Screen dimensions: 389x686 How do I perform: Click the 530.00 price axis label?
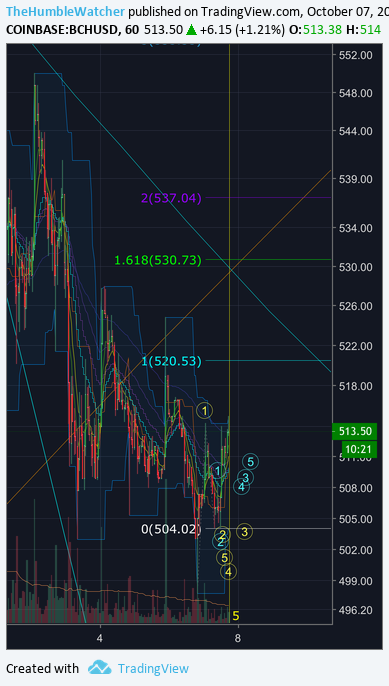pyautogui.click(x=356, y=267)
